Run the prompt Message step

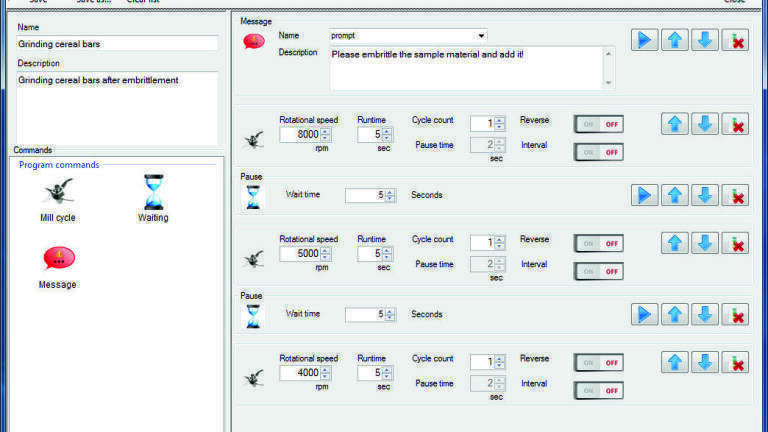(x=644, y=40)
